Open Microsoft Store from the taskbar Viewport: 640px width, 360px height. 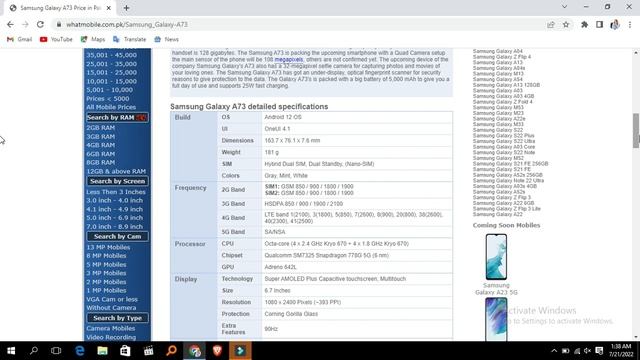coord(125,351)
